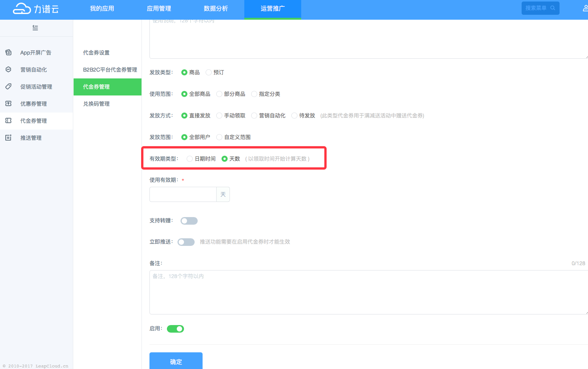Click the 推送功能需要在启用代金券时才能生效 hint
Image resolution: width=588 pixels, height=369 pixels.
[x=245, y=242]
